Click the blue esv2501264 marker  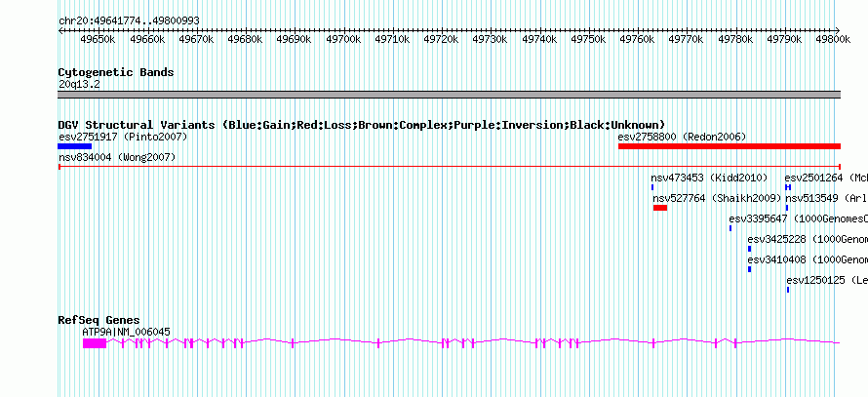coord(788,187)
